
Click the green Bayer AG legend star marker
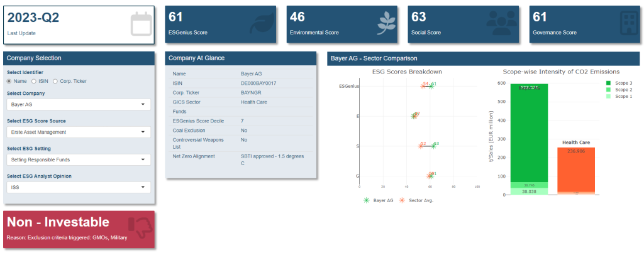tap(367, 200)
